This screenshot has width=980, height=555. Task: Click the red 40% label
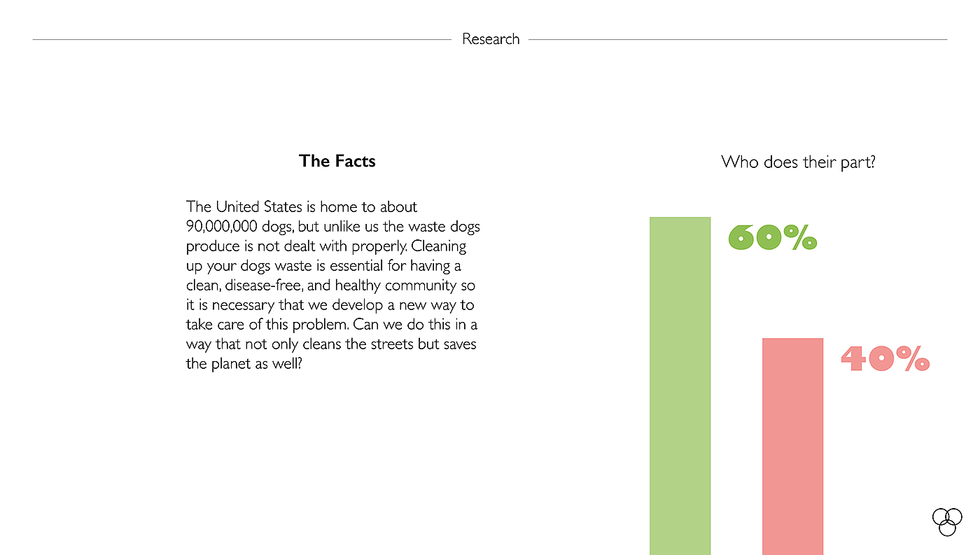(x=885, y=359)
